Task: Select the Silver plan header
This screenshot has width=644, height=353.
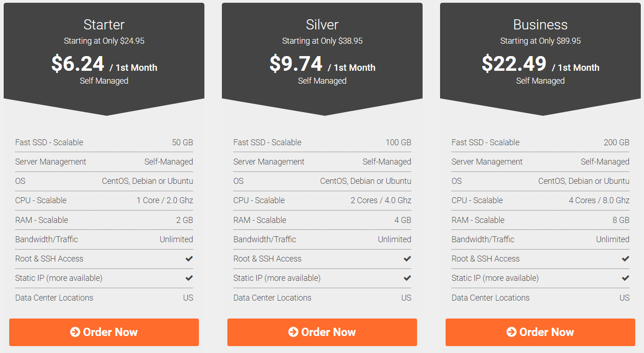Action: pyautogui.click(x=322, y=25)
